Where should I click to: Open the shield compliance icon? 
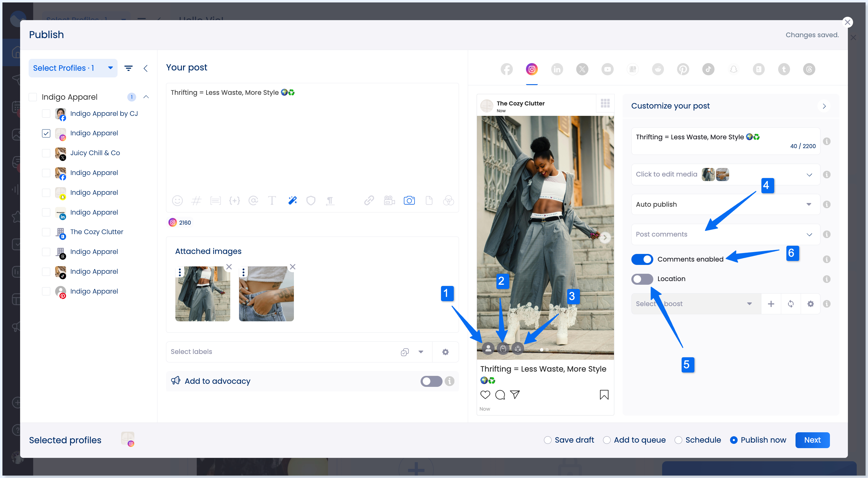[311, 201]
